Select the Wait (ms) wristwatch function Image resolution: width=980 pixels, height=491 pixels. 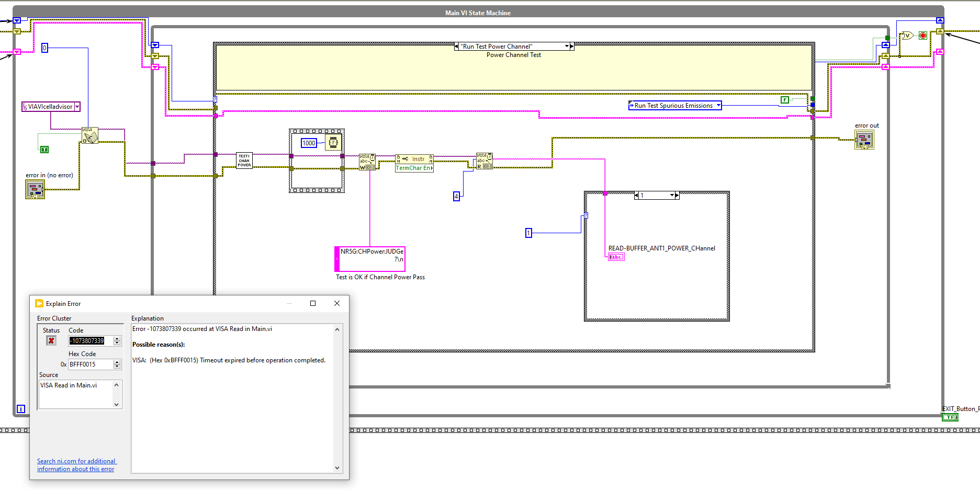click(333, 142)
